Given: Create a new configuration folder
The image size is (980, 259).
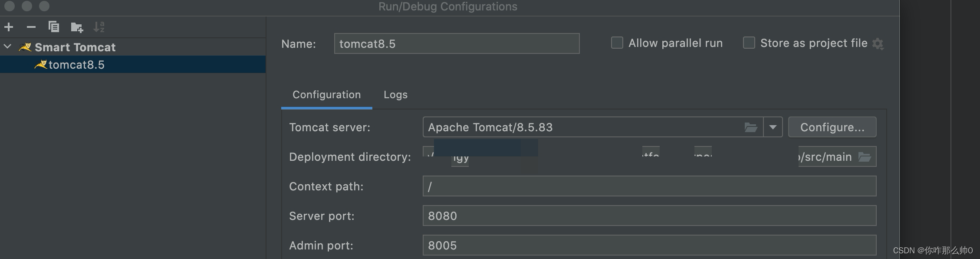Looking at the screenshot, I should [x=77, y=27].
